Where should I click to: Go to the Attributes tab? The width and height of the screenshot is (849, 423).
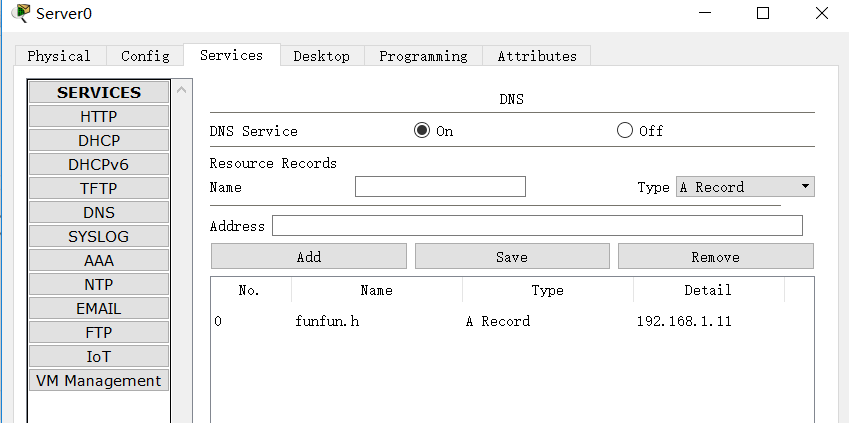click(537, 56)
